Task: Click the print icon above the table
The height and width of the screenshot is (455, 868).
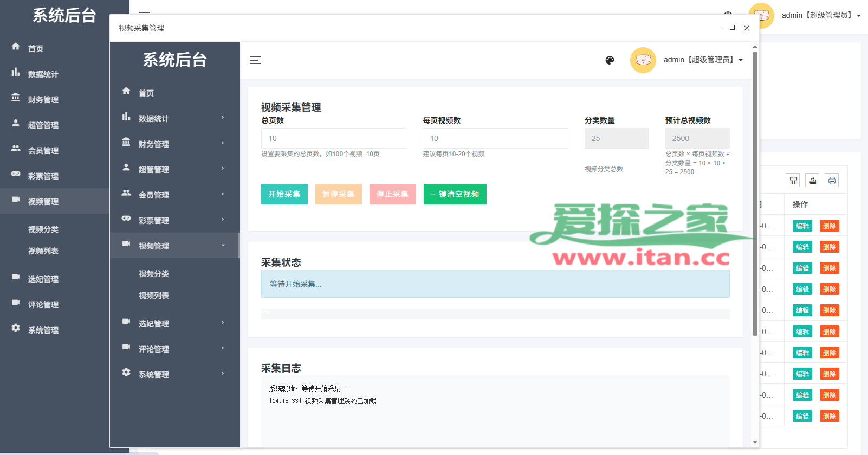Action: (832, 181)
